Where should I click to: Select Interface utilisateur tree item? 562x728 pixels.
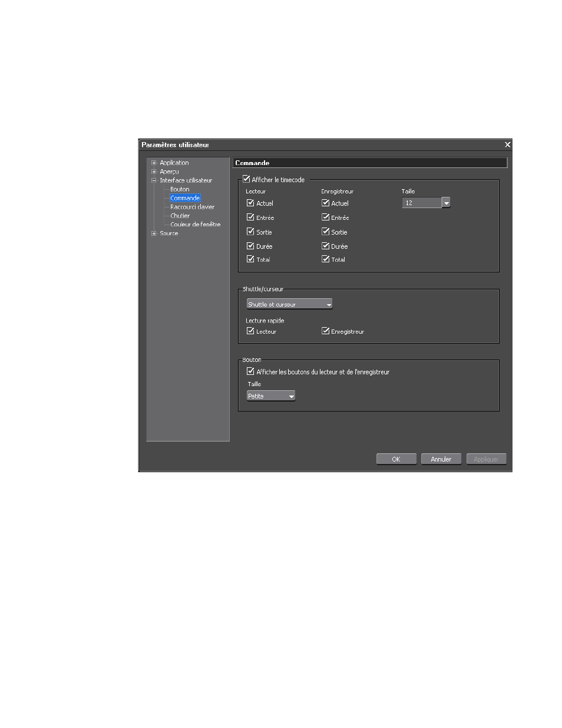pyautogui.click(x=186, y=180)
